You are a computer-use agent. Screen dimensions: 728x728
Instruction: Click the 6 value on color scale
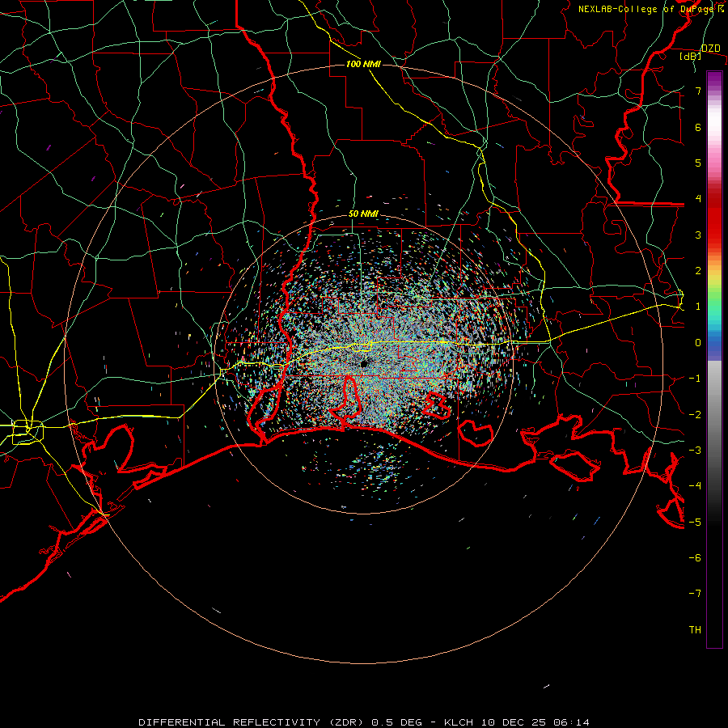[698, 127]
